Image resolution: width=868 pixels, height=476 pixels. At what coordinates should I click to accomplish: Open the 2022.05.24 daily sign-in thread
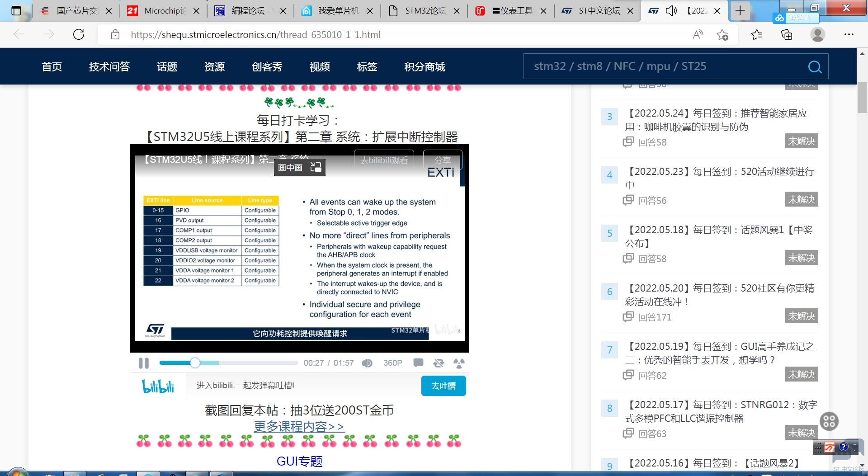point(716,120)
